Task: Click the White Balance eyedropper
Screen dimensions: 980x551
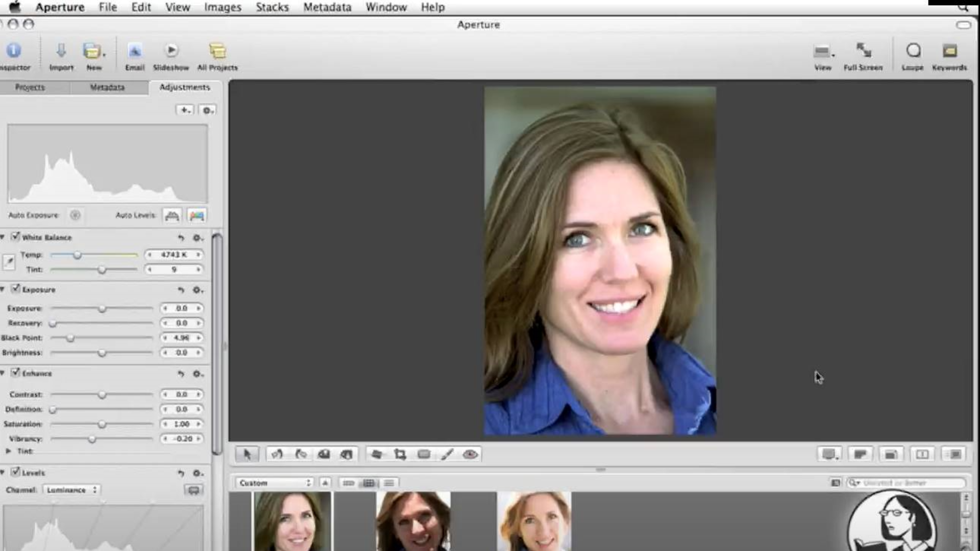Action: pos(9,262)
